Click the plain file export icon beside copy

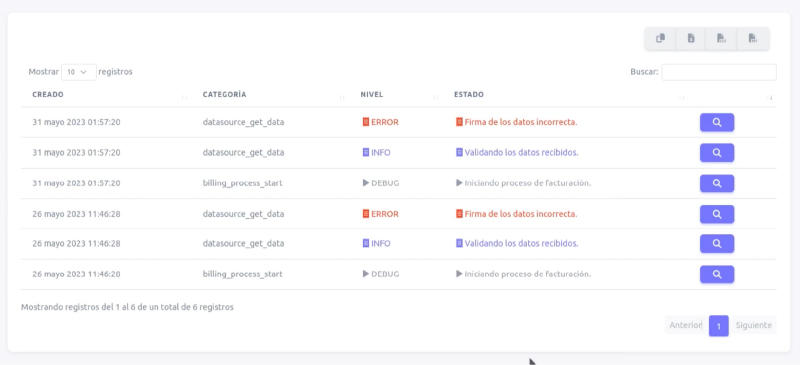691,38
